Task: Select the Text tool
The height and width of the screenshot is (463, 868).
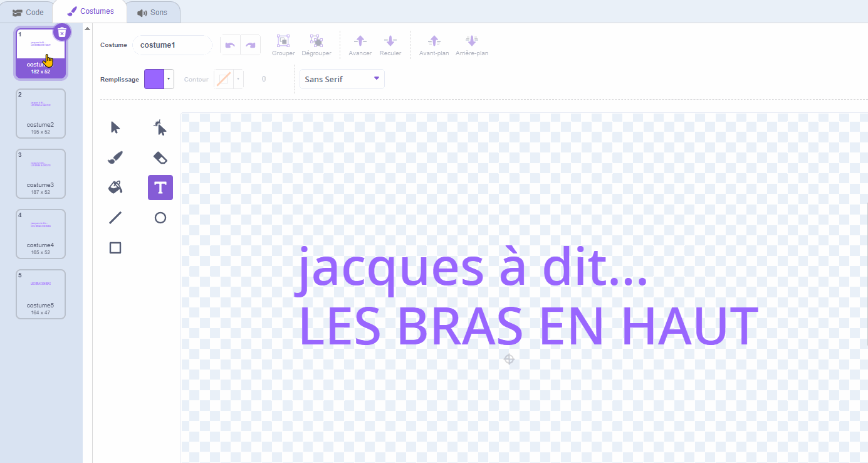Action: click(x=160, y=188)
